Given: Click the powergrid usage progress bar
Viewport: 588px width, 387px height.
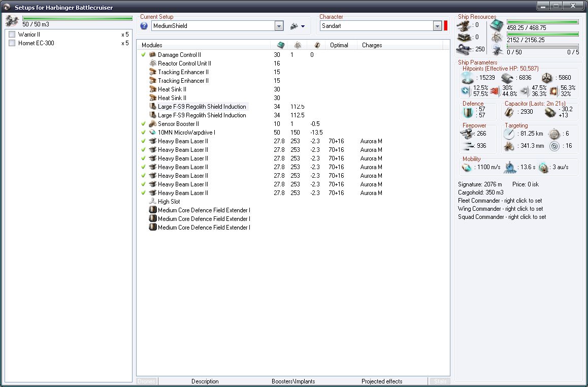Looking at the screenshot, I should click(543, 34).
